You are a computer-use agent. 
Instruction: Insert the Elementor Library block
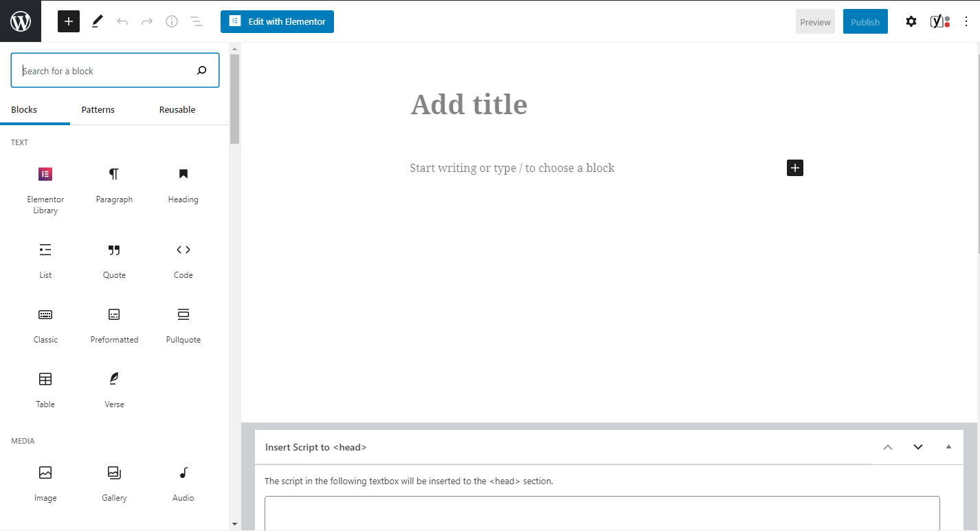point(45,190)
